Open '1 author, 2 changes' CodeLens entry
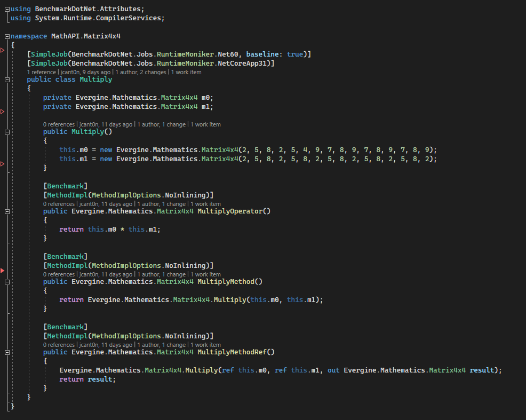 point(140,72)
